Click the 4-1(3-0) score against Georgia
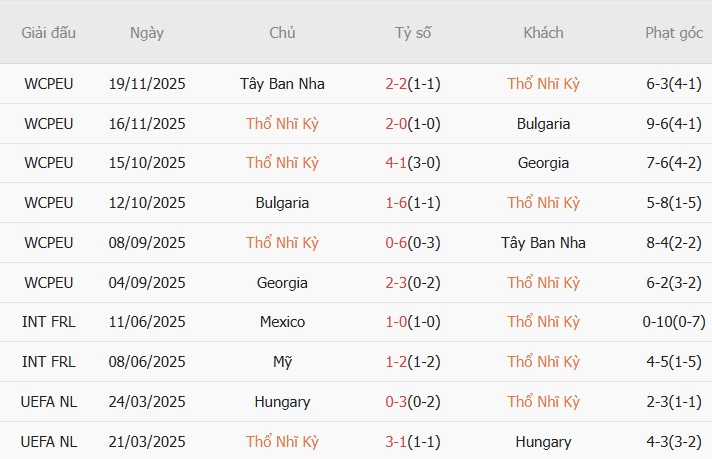Image resolution: width=712 pixels, height=459 pixels. coord(413,163)
